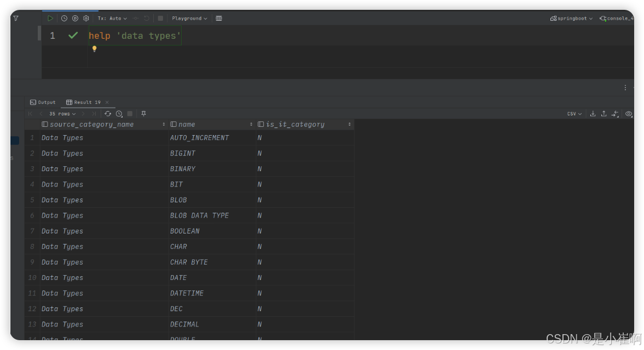Close the Result 19 tab
Screen dimensions: 644x350
click(107, 102)
